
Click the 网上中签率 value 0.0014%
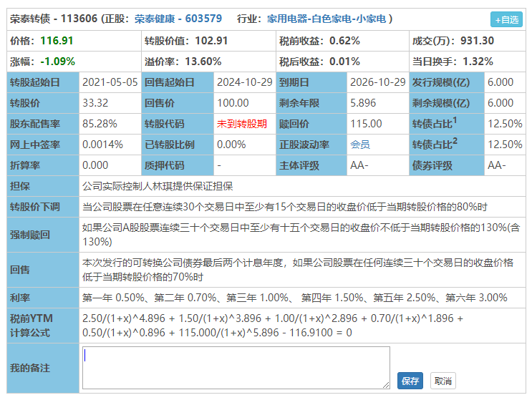pos(102,145)
